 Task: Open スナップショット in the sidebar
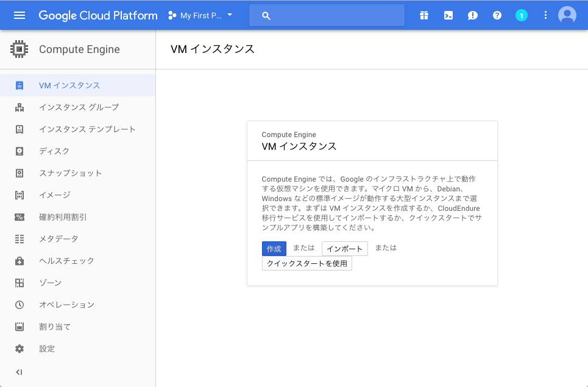click(77, 173)
